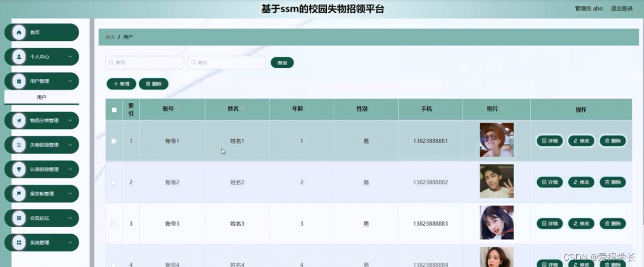Click the flag icon for 留言板管理
Viewport: 644px width, 267px height.
[19, 193]
